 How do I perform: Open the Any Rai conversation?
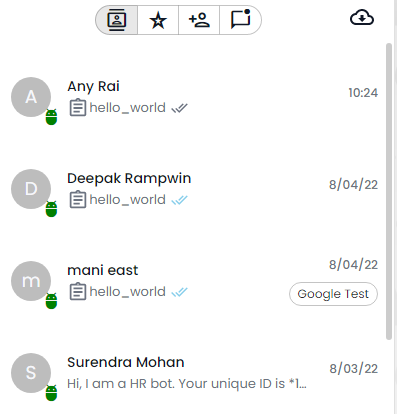195,97
